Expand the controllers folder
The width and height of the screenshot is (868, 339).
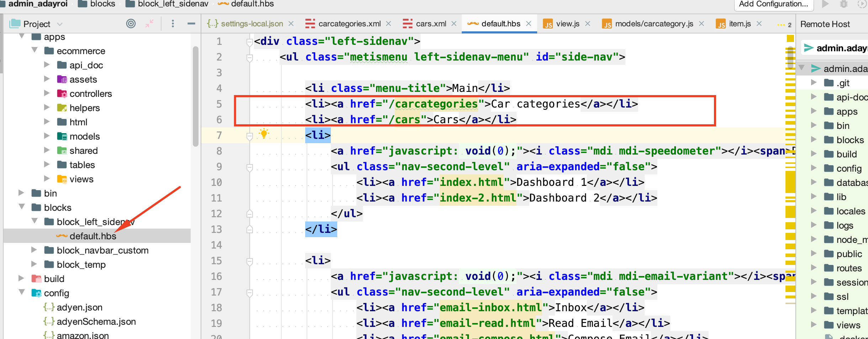(x=47, y=93)
